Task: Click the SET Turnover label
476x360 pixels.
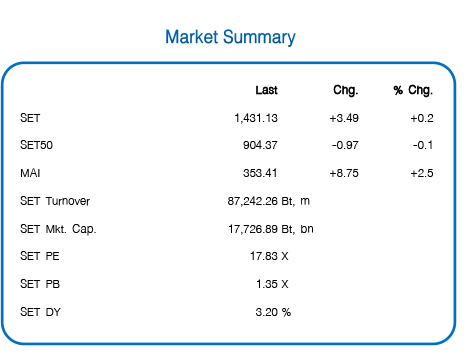Action: [x=55, y=201]
